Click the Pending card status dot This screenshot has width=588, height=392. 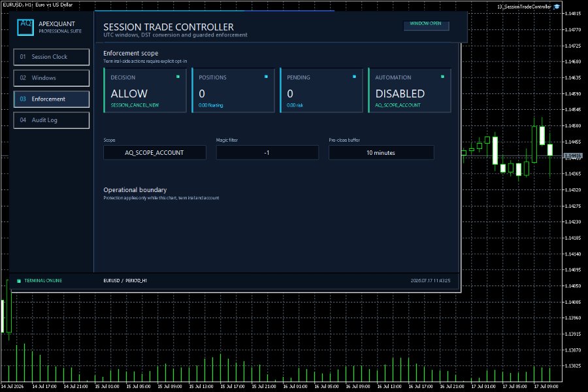point(354,76)
